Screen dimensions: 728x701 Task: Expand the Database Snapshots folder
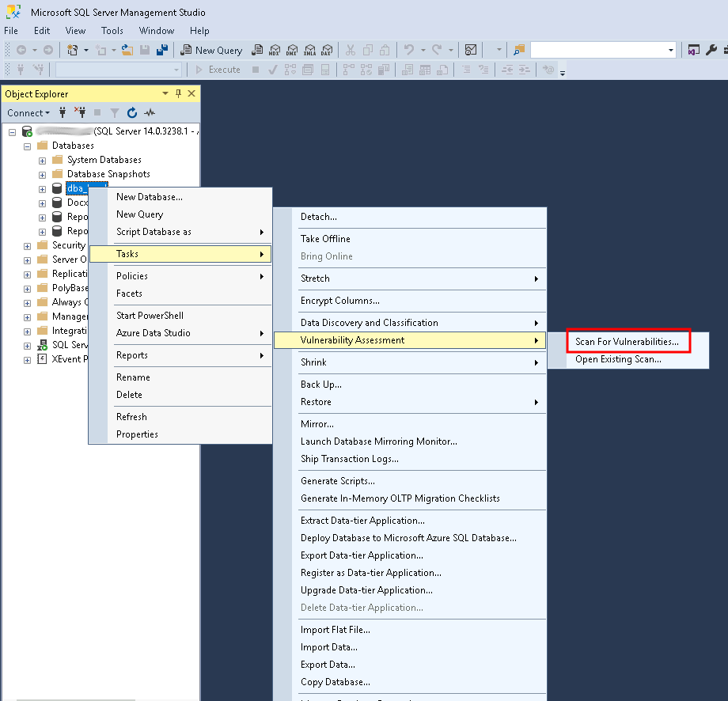coord(42,175)
